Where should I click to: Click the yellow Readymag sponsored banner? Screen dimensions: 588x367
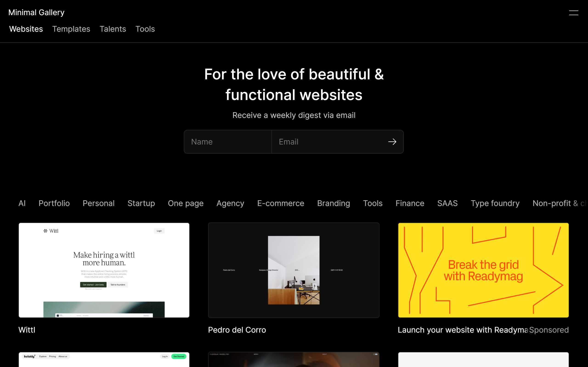coord(483,270)
